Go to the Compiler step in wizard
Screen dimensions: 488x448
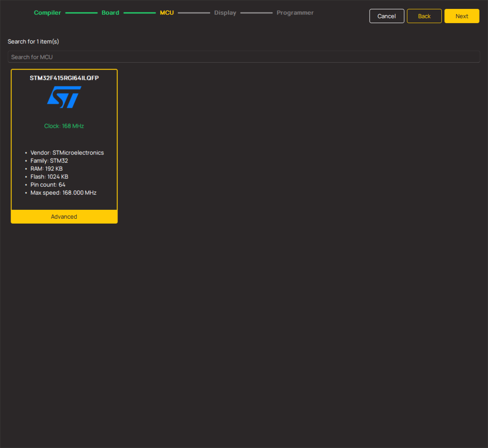[x=47, y=13]
